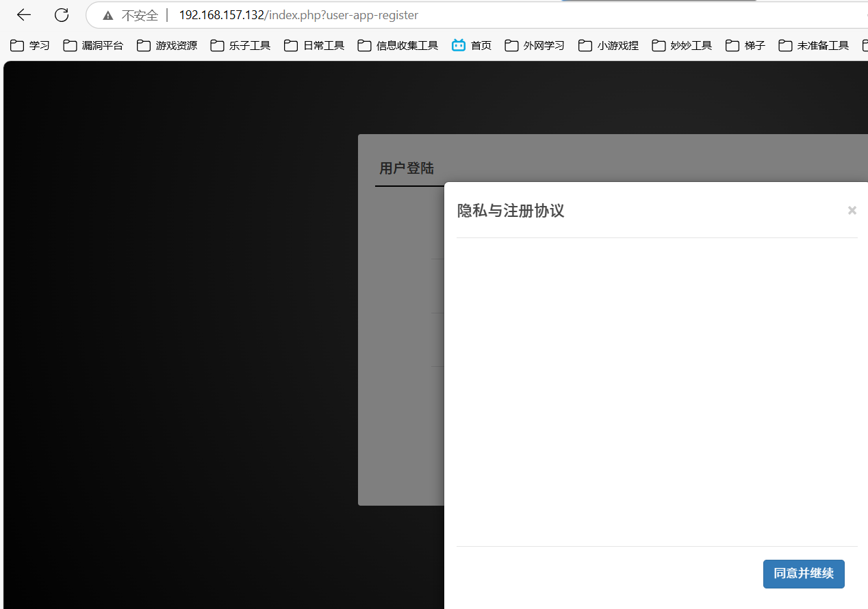Open the 妙妙工具 bookmark folder
Screen dimensions: 868x609
pyautogui.click(x=682, y=46)
